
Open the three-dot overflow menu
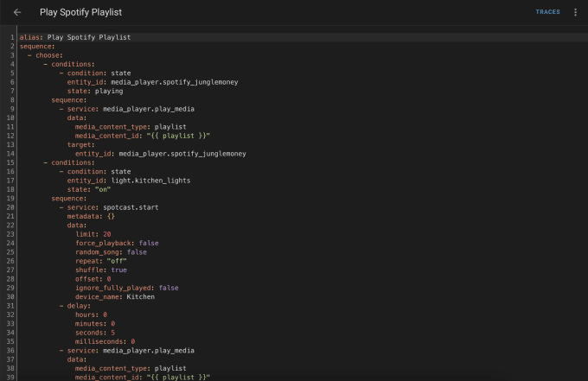point(575,12)
